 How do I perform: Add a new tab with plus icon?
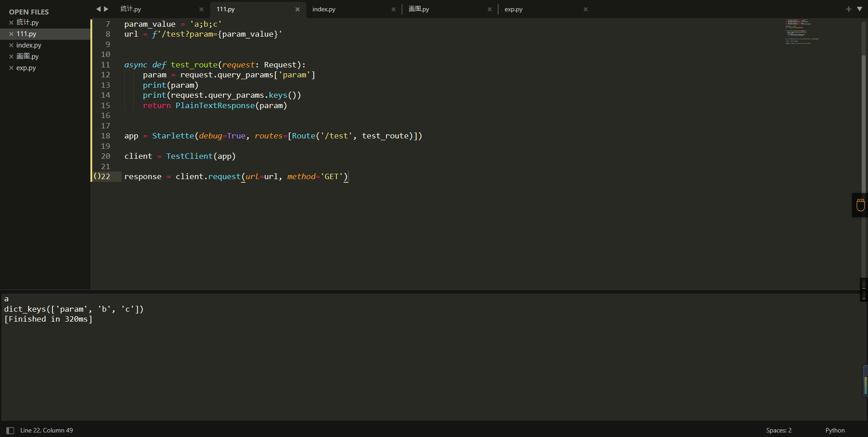click(849, 9)
